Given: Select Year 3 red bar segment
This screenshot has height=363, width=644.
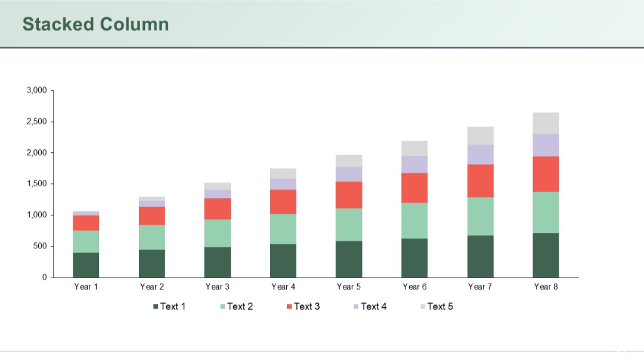Looking at the screenshot, I should pyautogui.click(x=217, y=209).
